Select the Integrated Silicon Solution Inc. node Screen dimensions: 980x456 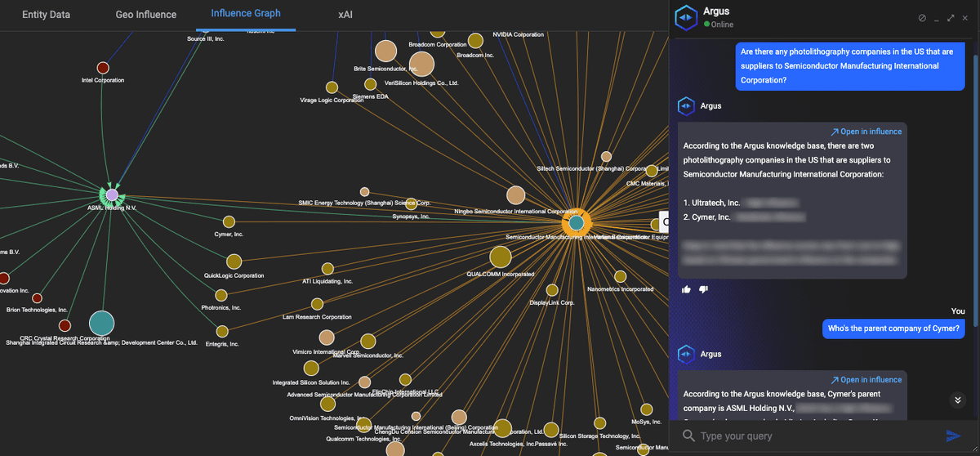pos(311,369)
